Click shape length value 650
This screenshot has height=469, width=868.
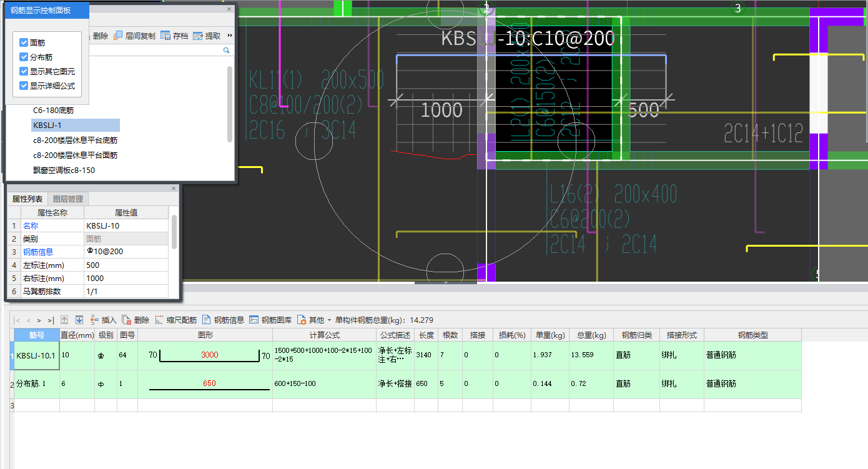pos(209,383)
